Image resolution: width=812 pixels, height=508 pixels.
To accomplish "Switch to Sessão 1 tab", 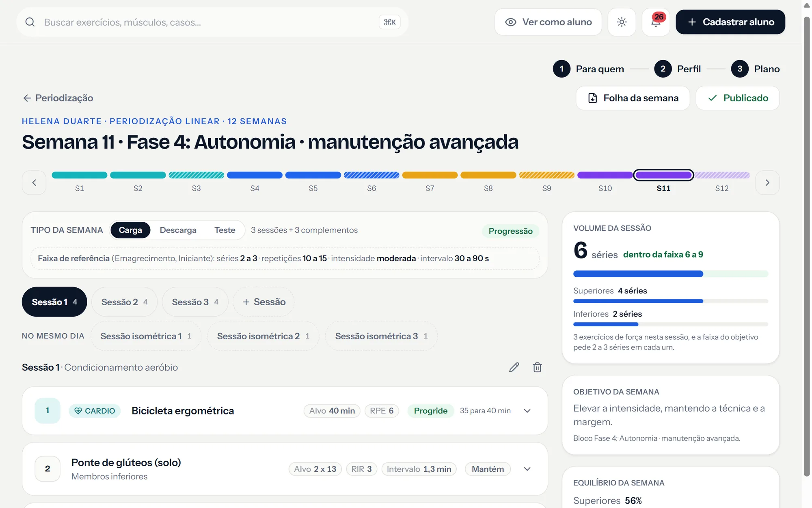I will (54, 302).
